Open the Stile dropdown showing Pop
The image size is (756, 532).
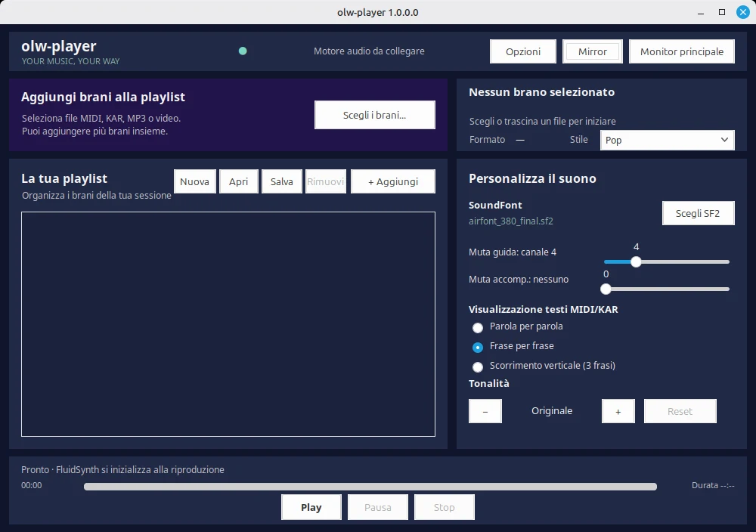[667, 141]
